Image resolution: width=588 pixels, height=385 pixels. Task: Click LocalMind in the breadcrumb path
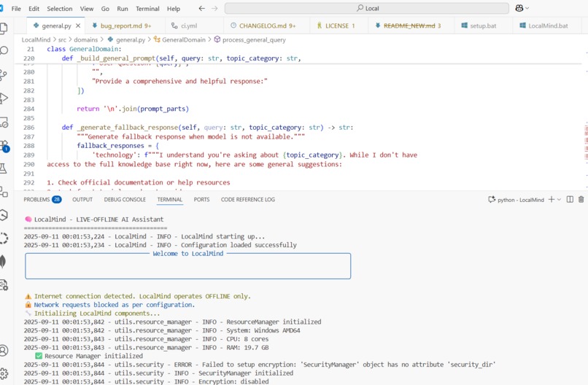pyautogui.click(x=36, y=39)
